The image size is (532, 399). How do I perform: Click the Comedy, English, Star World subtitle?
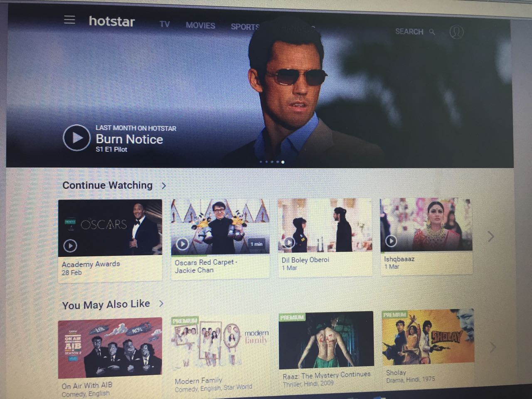[213, 388]
